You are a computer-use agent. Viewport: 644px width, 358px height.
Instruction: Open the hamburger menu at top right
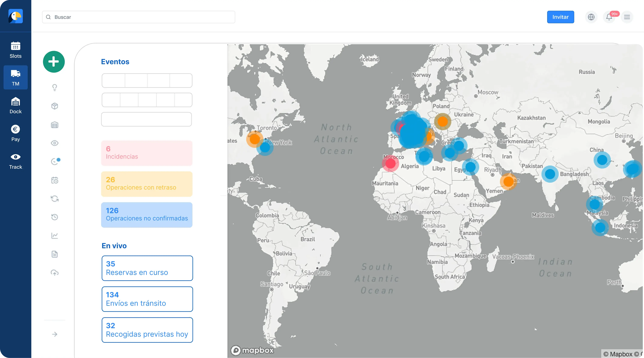click(x=627, y=17)
